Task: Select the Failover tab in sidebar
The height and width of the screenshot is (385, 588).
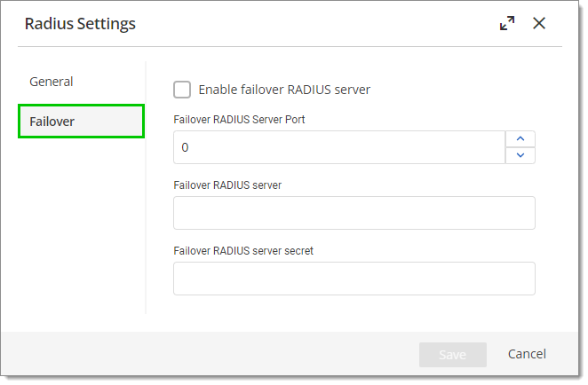Action: [x=81, y=122]
